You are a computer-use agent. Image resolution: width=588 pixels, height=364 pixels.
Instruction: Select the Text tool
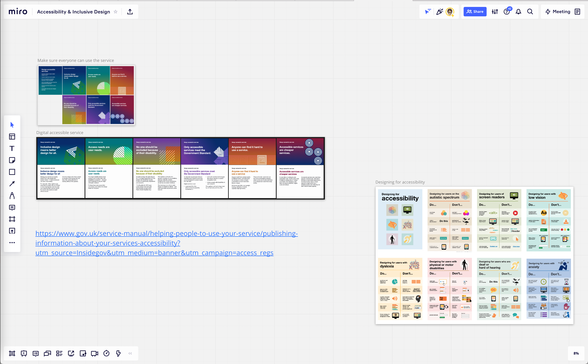[12, 148]
